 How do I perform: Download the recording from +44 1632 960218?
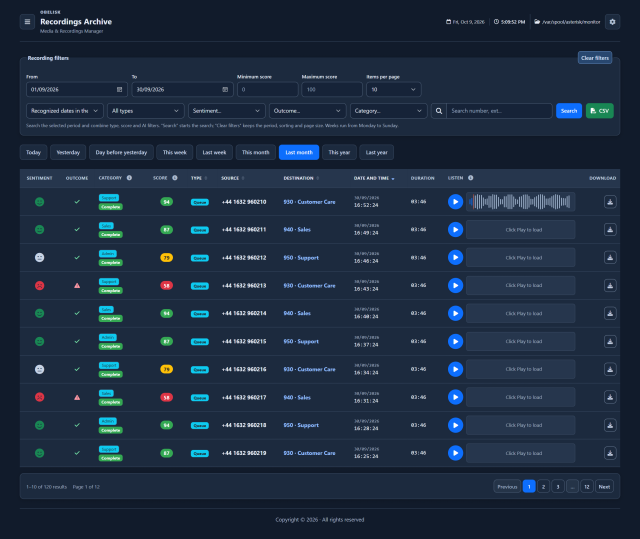coord(610,426)
